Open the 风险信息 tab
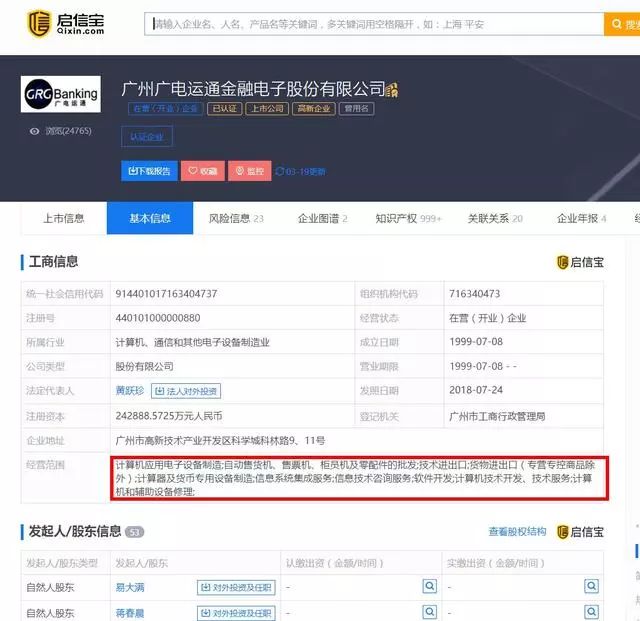This screenshot has width=640, height=621. click(x=236, y=218)
